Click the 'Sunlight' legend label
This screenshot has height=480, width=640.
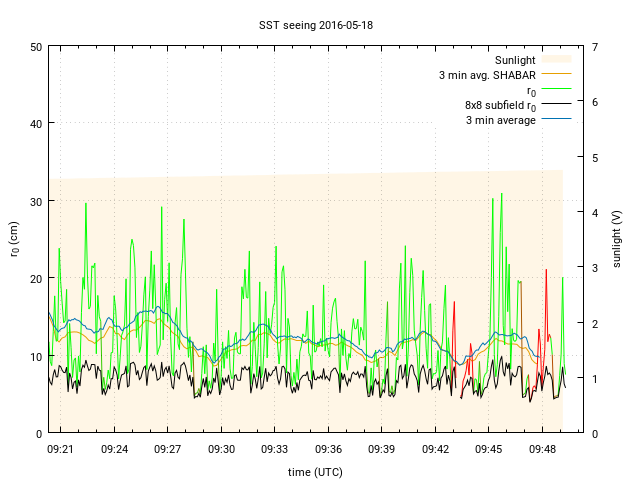(515, 60)
